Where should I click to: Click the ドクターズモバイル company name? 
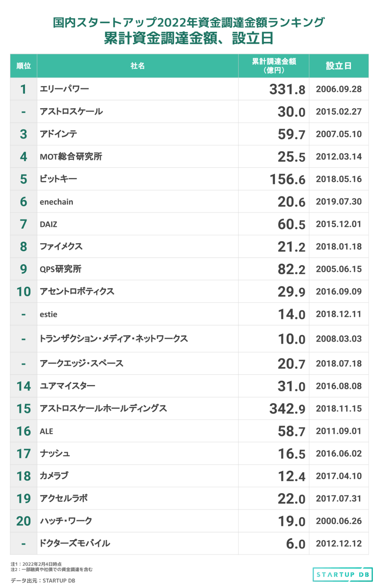click(75, 543)
